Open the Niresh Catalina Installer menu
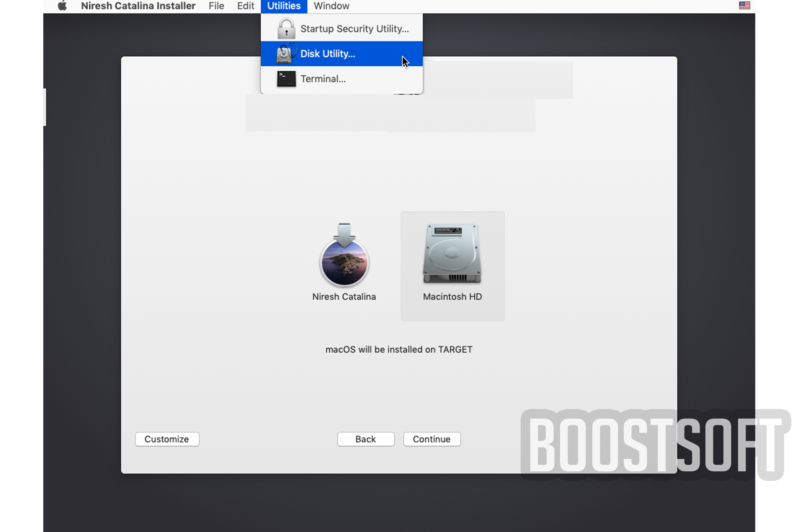This screenshot has width=798, height=532. 138,6
